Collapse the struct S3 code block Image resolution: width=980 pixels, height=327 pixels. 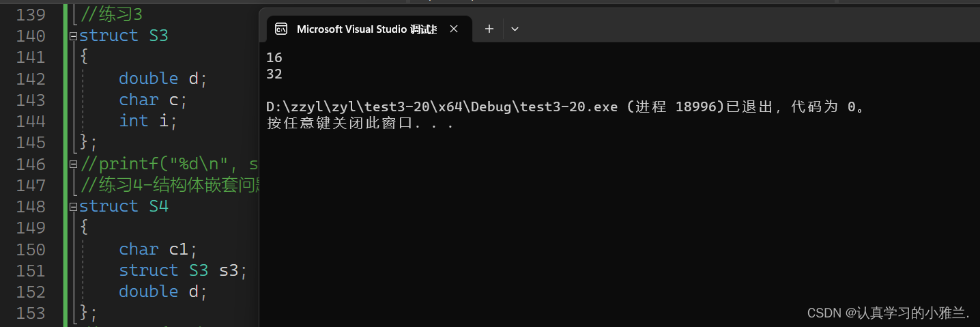pyautogui.click(x=73, y=36)
